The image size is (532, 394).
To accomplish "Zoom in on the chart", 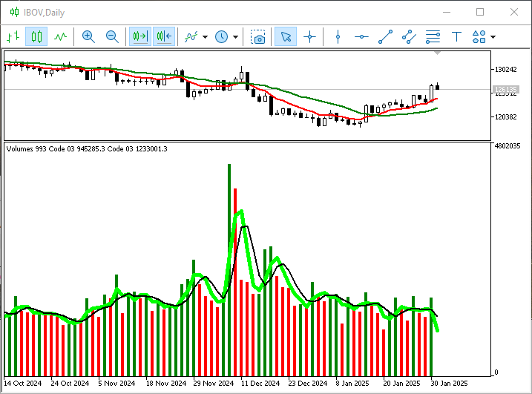I will tap(88, 36).
